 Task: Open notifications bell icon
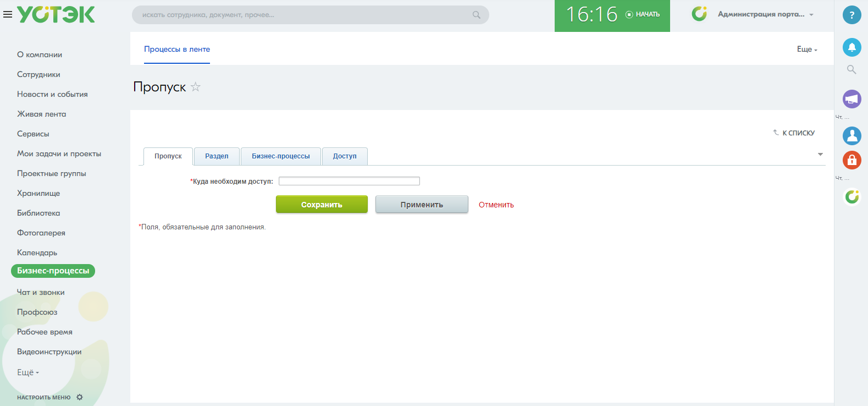pyautogui.click(x=852, y=47)
